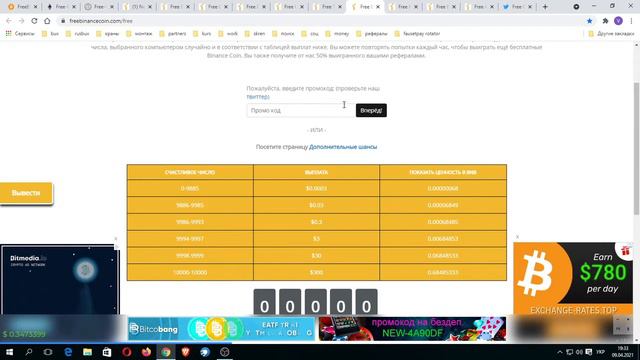
Task: Open the 'Earn $780 per day' Bitcoin ad
Action: [573, 278]
